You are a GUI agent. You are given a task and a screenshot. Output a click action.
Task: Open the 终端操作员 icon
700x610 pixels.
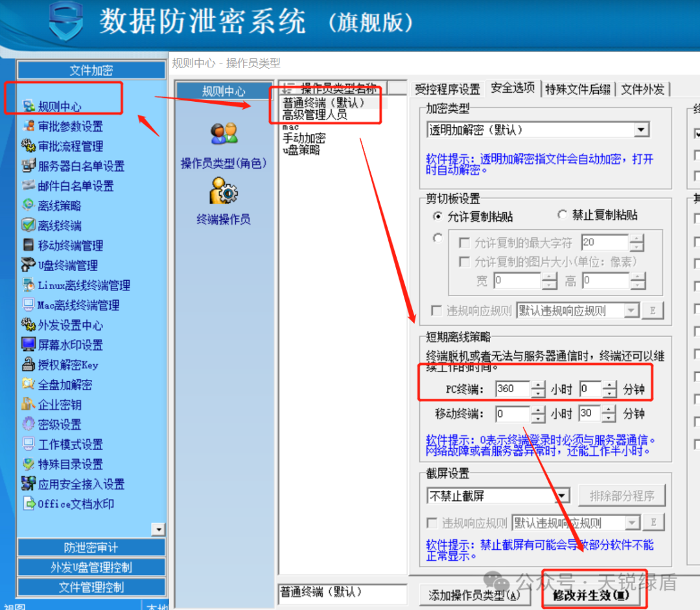click(224, 191)
